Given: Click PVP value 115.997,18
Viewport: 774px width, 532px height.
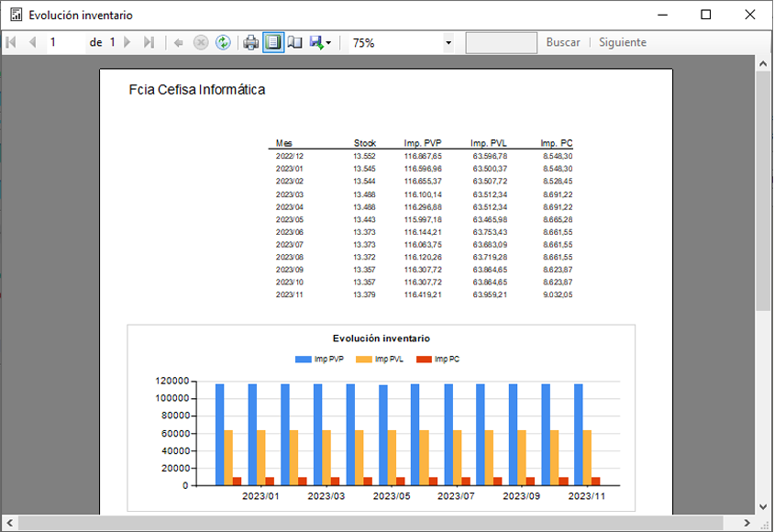Looking at the screenshot, I should (423, 219).
